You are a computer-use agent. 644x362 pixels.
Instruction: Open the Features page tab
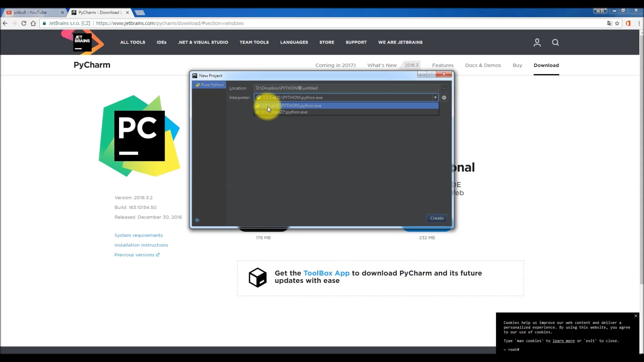pyautogui.click(x=442, y=65)
